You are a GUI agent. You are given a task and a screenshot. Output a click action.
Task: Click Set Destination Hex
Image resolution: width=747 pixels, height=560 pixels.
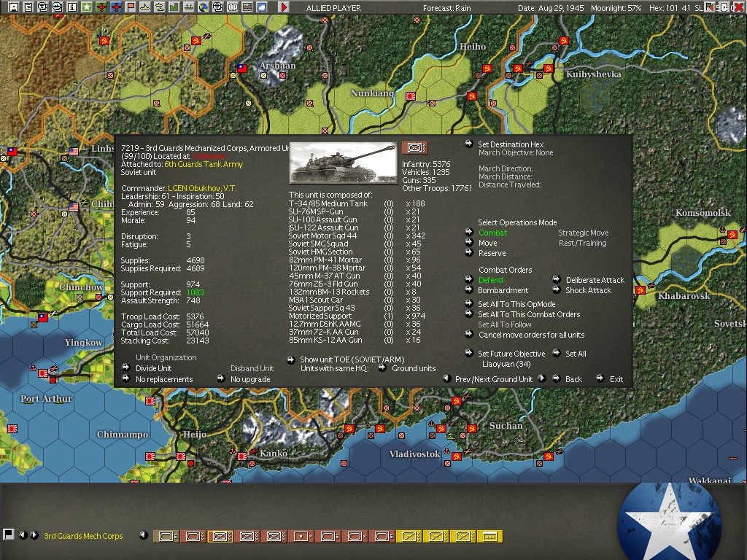pyautogui.click(x=511, y=144)
